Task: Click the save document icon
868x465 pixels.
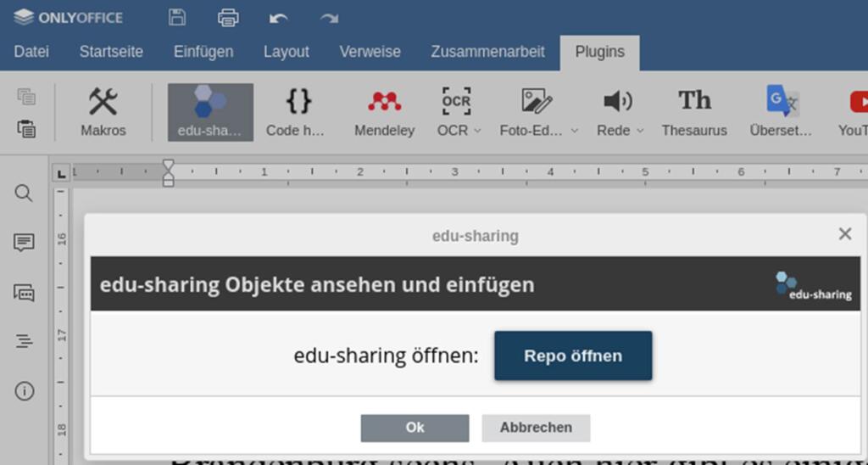Action: (177, 17)
